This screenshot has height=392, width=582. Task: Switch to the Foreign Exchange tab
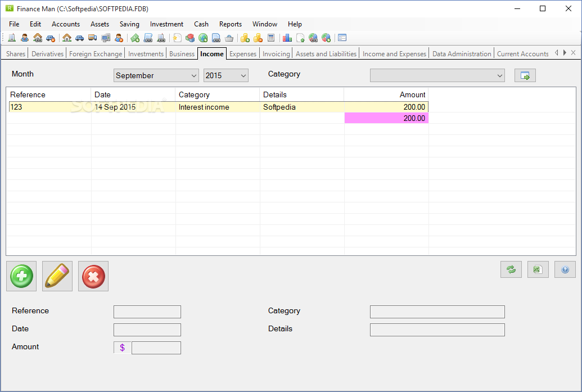tap(96, 54)
